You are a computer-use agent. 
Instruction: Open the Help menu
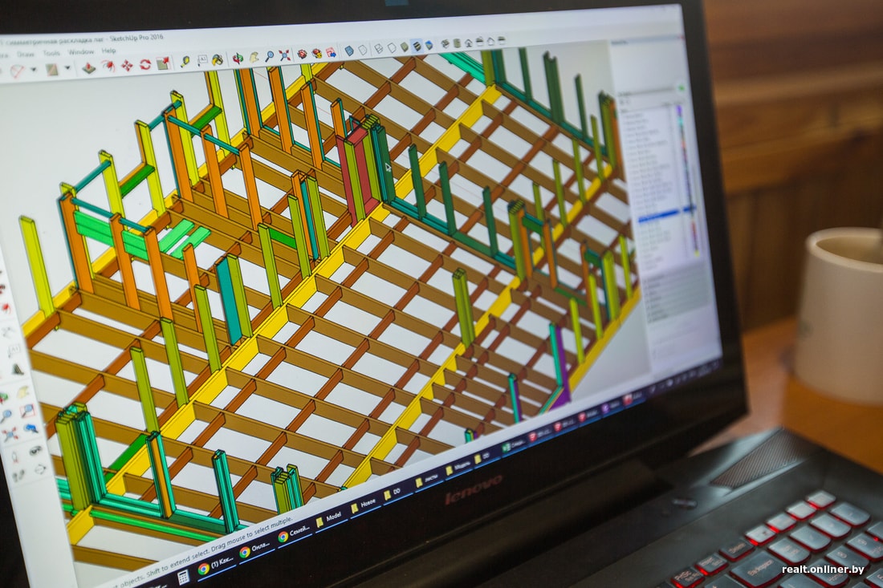coord(108,51)
